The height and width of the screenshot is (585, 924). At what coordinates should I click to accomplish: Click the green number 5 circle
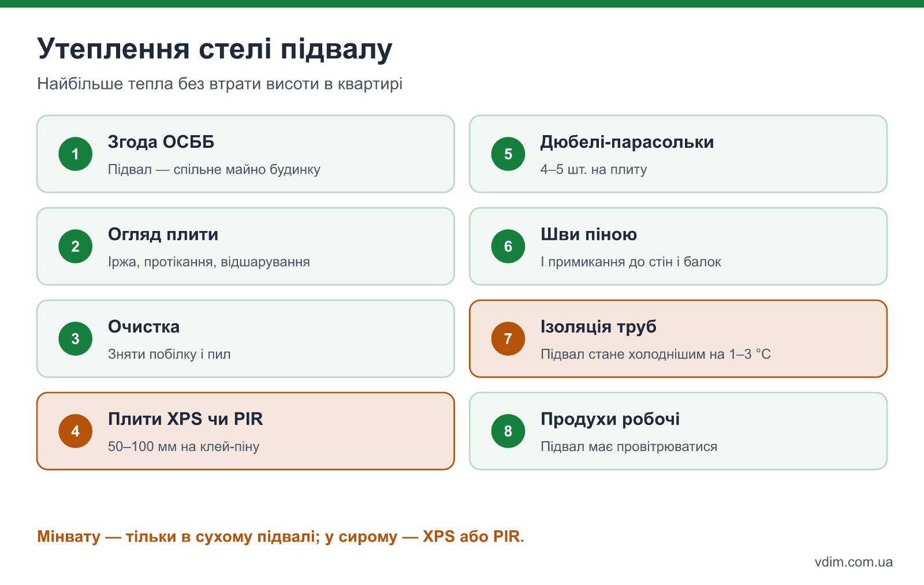(x=508, y=154)
